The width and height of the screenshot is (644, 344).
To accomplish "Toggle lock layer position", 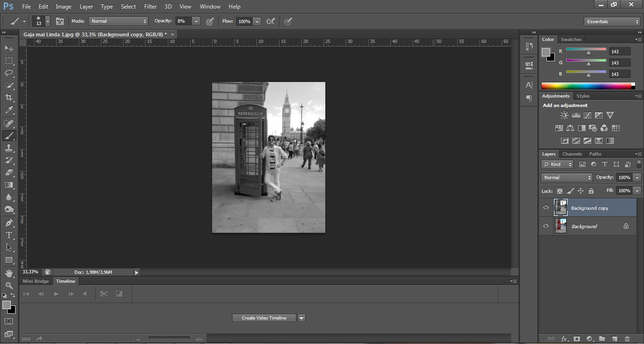I will pos(580,191).
